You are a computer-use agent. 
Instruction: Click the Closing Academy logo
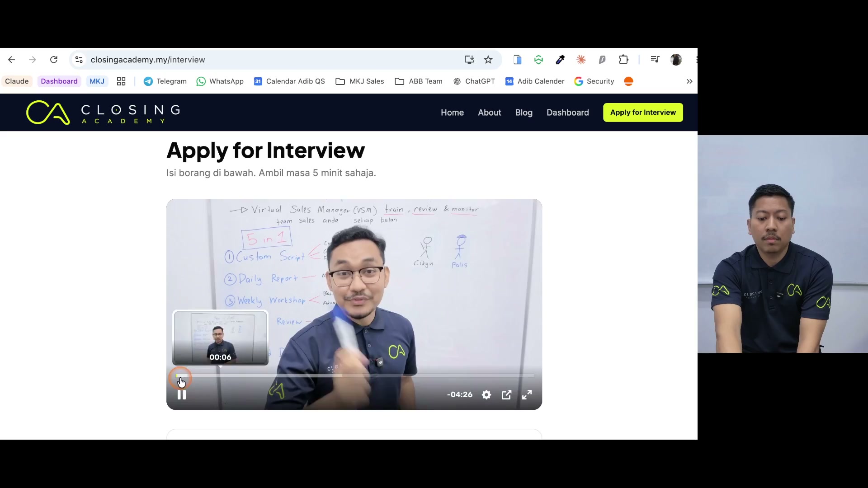pos(103,113)
